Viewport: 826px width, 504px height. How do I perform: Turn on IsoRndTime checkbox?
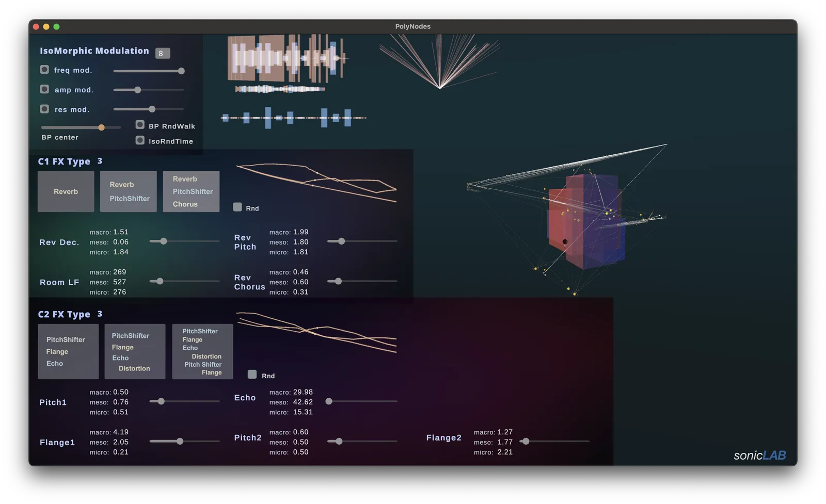[x=140, y=140]
